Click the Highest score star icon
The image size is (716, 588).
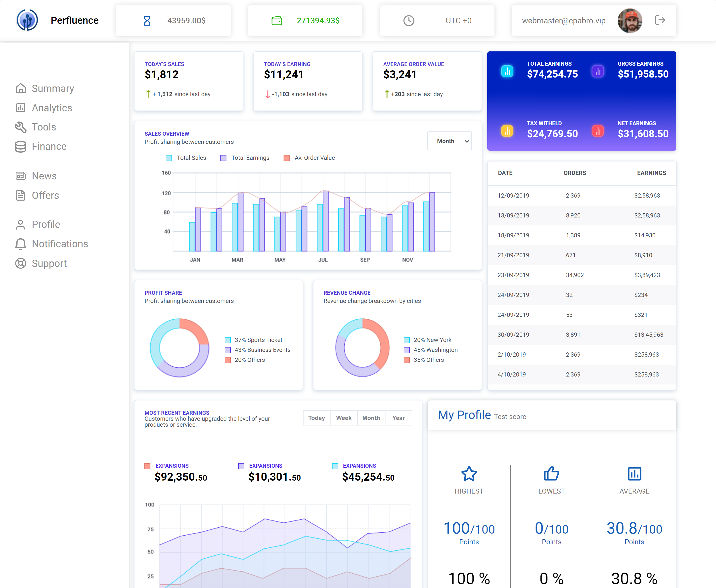pyautogui.click(x=469, y=473)
